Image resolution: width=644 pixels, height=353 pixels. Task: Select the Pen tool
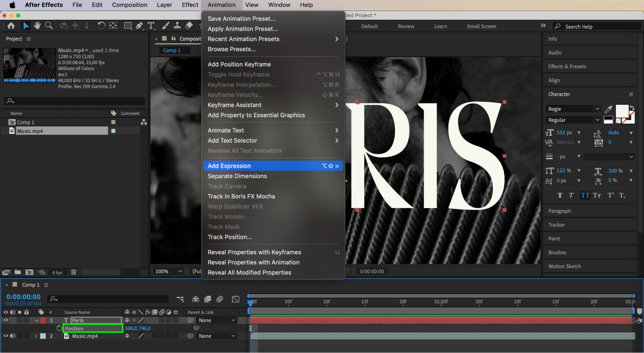coord(139,26)
